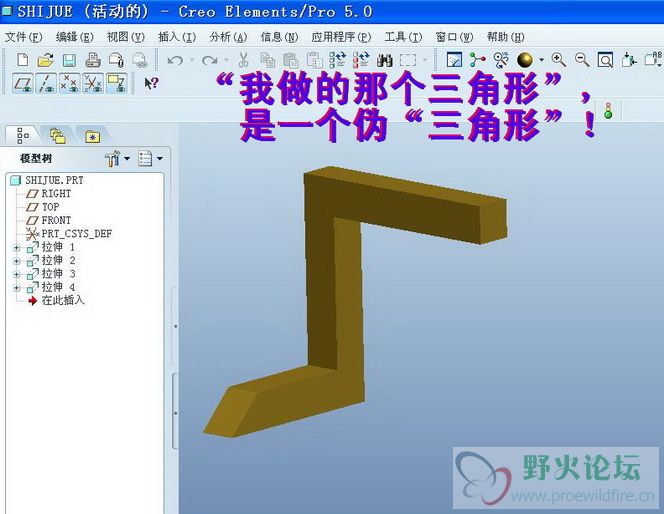Toggle coordinate systems display
The width and height of the screenshot is (664, 514).
coord(92,83)
